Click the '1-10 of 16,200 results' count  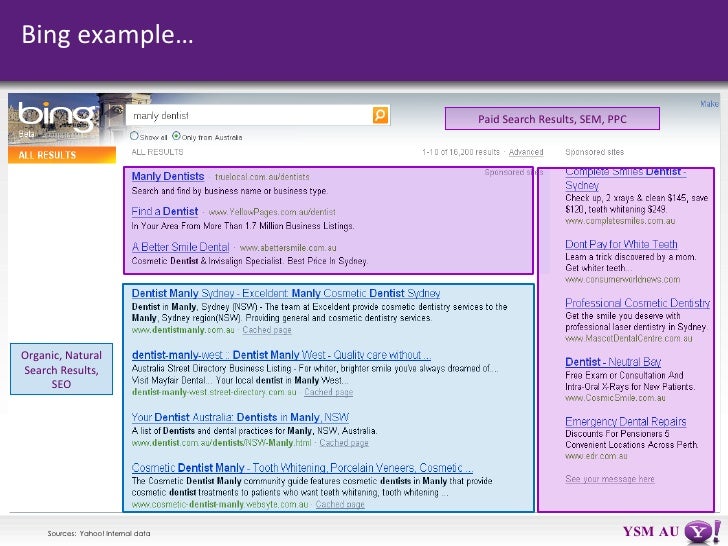point(461,152)
